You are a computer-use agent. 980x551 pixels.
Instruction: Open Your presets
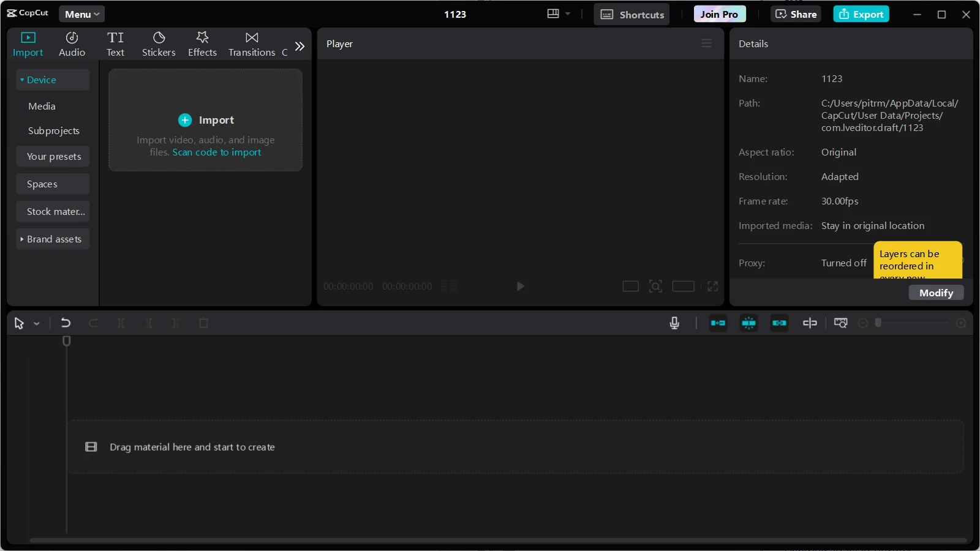[x=53, y=156]
